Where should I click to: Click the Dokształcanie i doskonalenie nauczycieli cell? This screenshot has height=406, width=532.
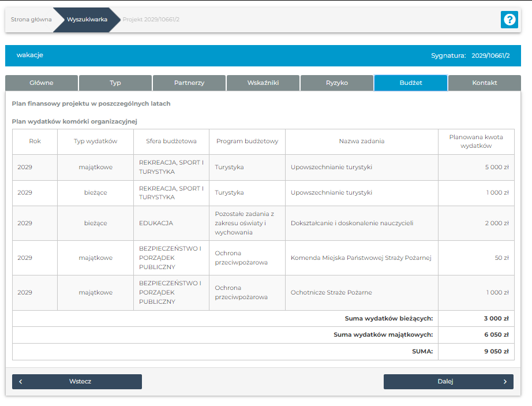[x=352, y=224]
